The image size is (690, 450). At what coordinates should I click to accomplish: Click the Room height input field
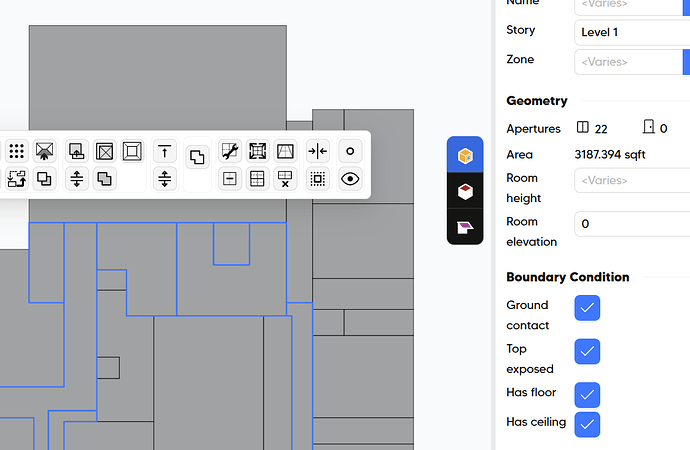tap(632, 181)
